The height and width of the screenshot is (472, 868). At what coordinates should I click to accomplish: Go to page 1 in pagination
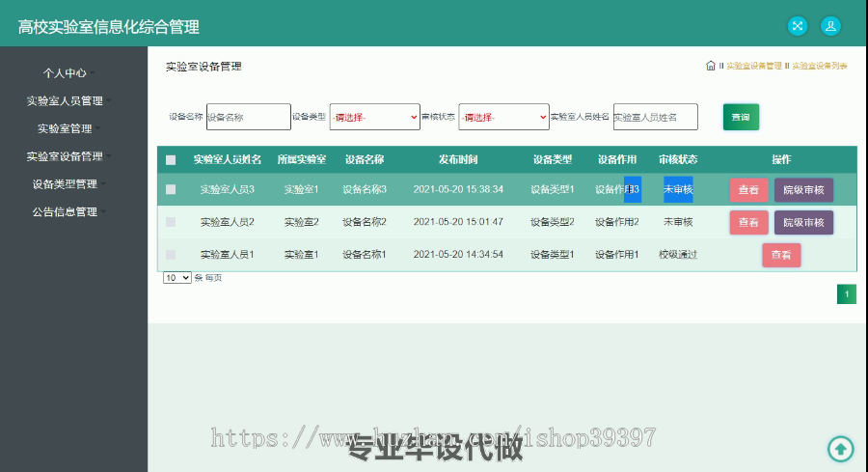click(847, 294)
